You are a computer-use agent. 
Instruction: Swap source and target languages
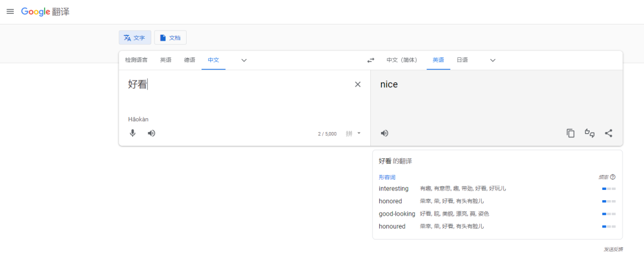pos(371,60)
